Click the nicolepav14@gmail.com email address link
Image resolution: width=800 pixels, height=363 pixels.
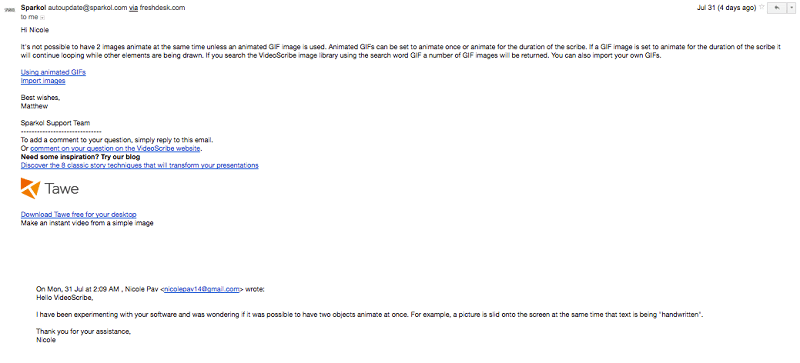[202, 289]
